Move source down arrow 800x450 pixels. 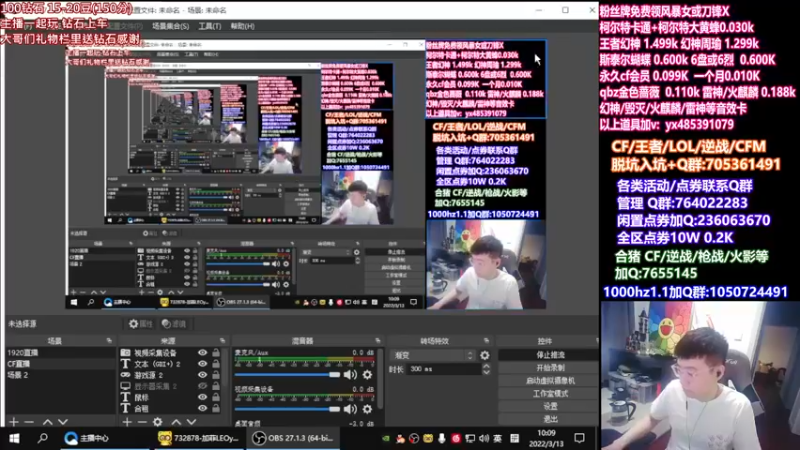pyautogui.click(x=191, y=422)
